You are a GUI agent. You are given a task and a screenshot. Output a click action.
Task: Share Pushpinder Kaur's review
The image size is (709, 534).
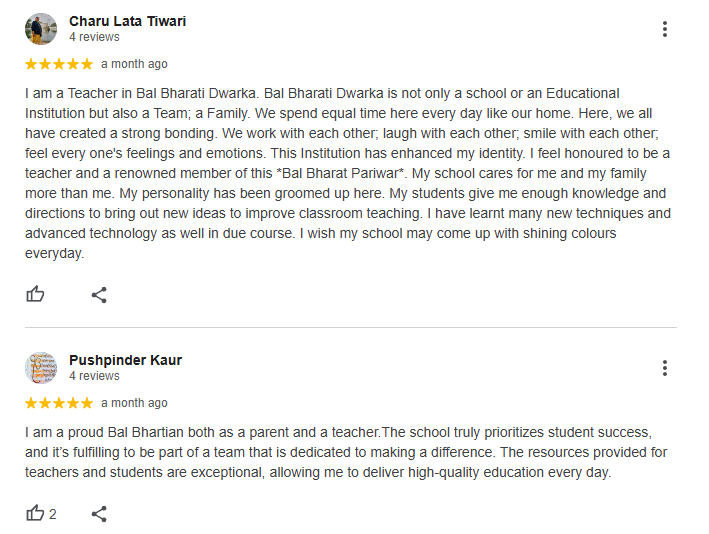[x=99, y=514]
